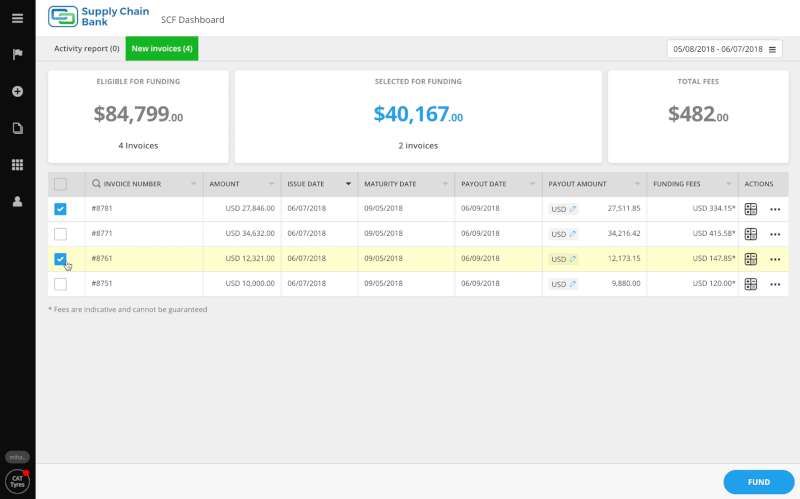Click the CAT Tyres avatar badge
800x499 pixels.
point(17,481)
